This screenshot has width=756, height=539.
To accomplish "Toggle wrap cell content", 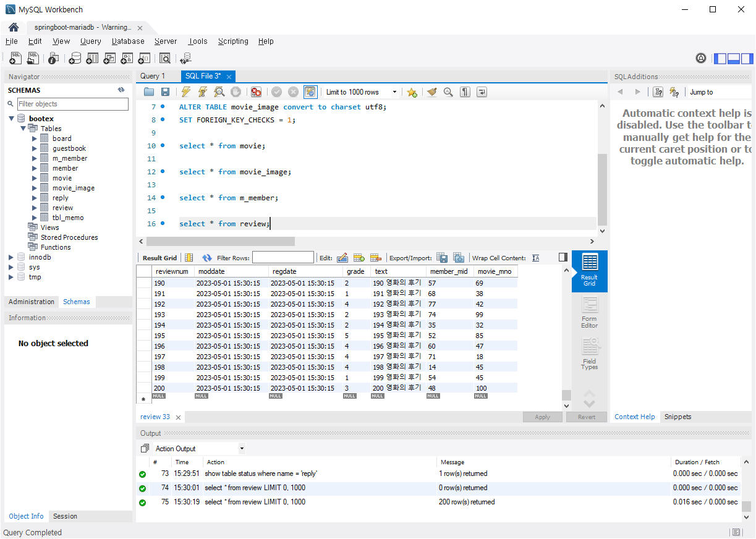I will (x=535, y=258).
